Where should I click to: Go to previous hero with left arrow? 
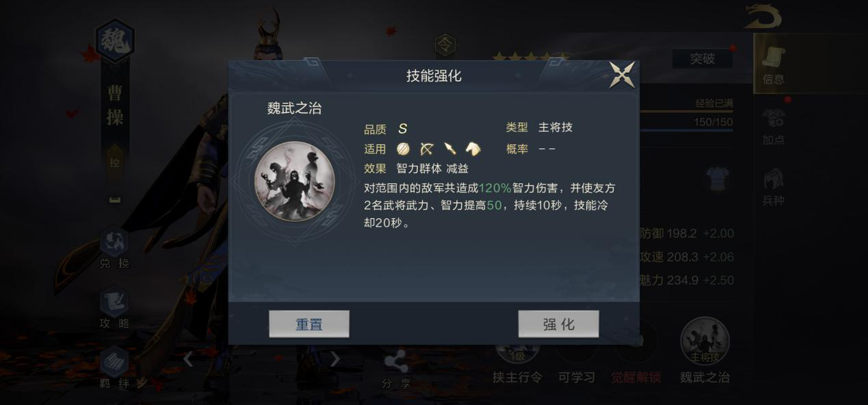[x=188, y=359]
